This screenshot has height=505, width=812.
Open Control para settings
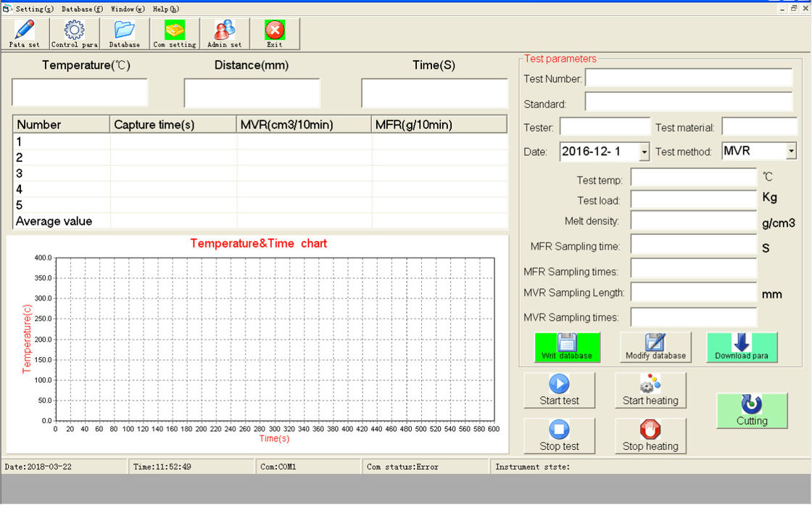tap(74, 33)
